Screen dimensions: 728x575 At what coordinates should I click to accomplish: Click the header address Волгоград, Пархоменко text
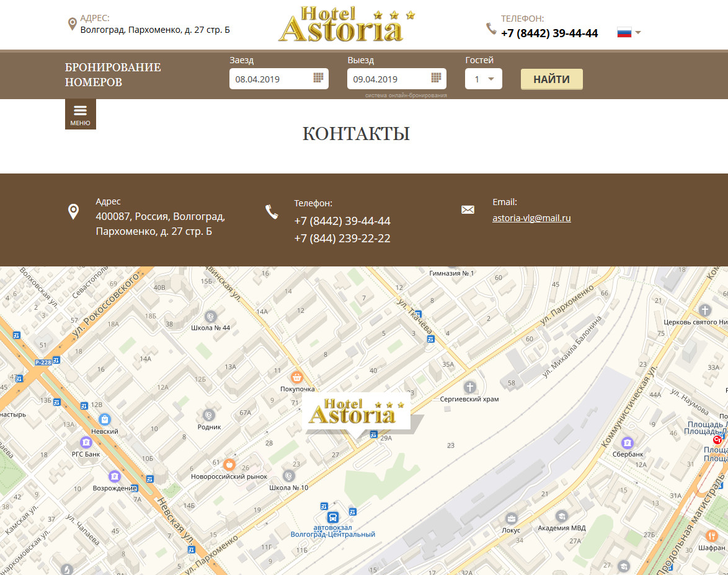[x=155, y=30]
